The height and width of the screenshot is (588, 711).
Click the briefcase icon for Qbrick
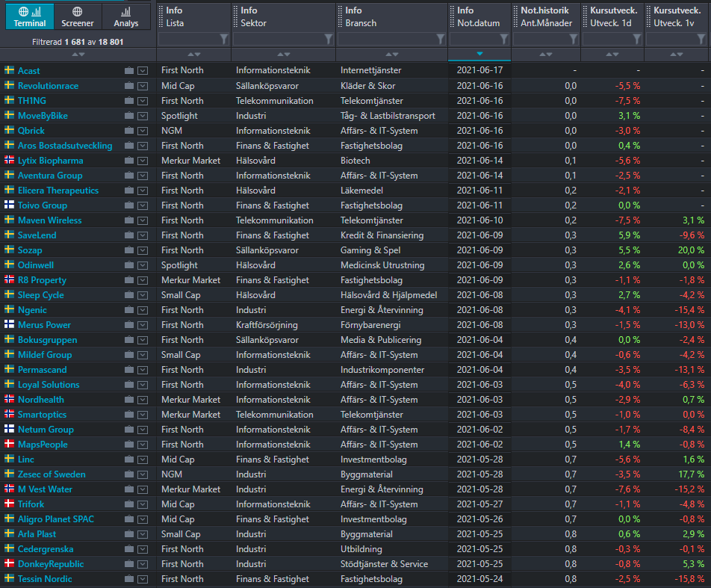coord(129,130)
